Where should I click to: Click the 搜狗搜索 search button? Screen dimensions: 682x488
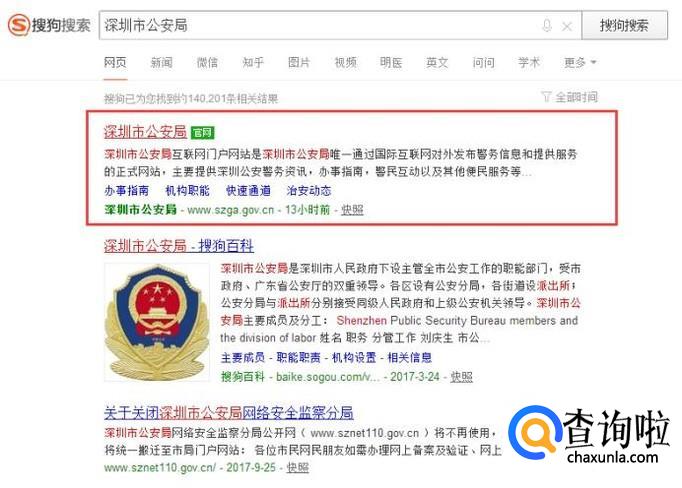coord(624,25)
